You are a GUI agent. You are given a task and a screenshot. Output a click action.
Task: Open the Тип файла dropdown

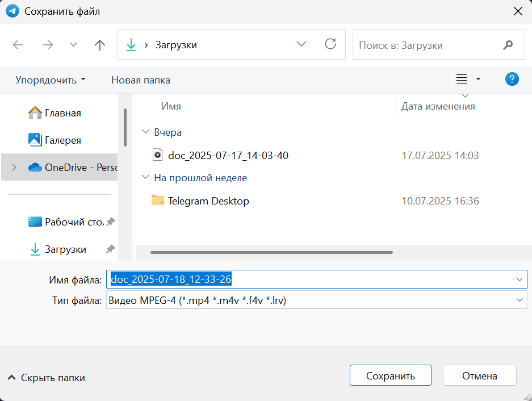[x=519, y=300]
